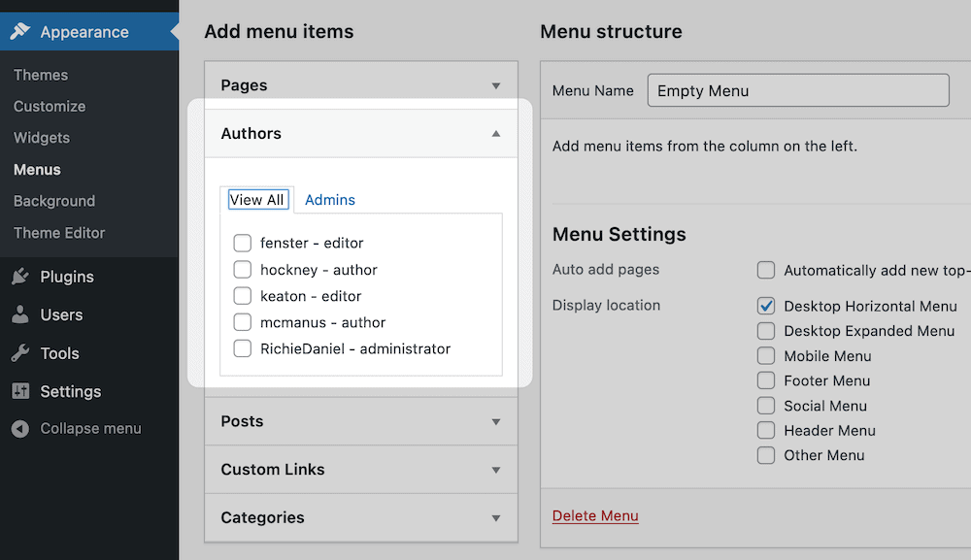Screen dimensions: 971x560
Task: Toggle the Auto add pages checkbox
Action: coord(765,270)
